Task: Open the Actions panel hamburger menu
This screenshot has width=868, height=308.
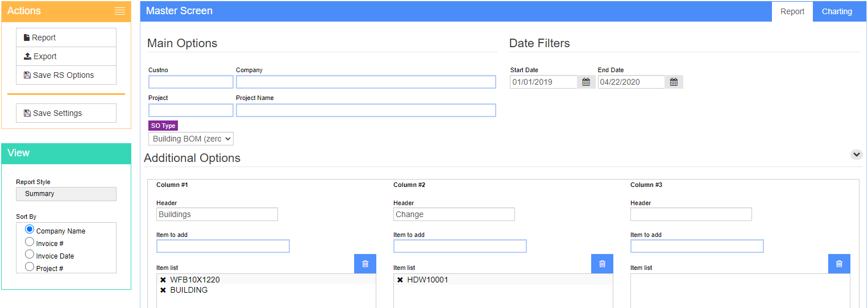Action: [119, 11]
